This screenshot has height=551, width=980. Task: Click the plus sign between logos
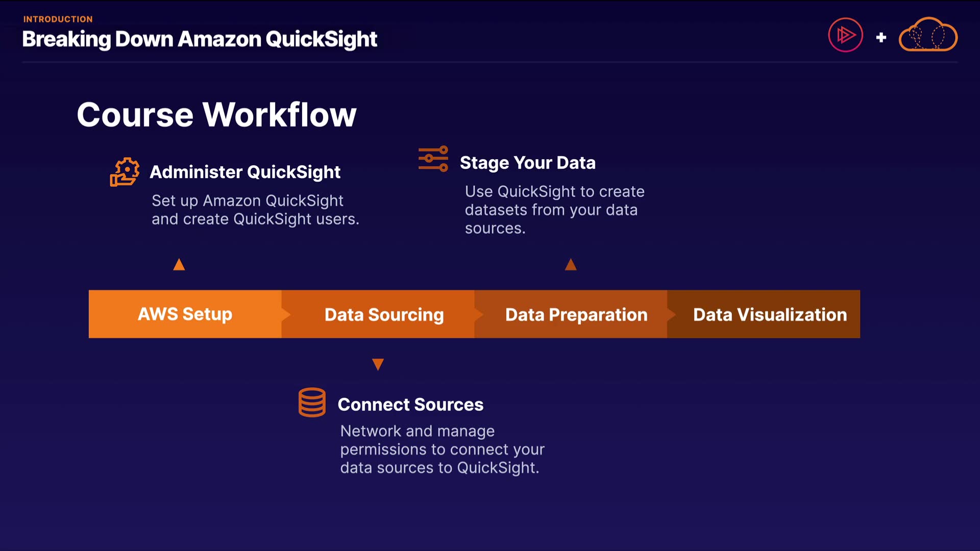[x=881, y=37]
